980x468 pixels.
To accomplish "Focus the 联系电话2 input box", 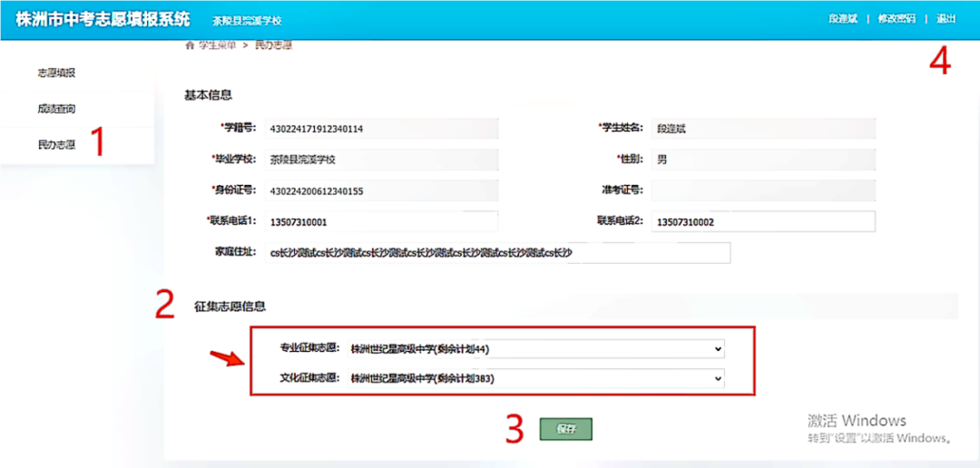I will (762, 221).
